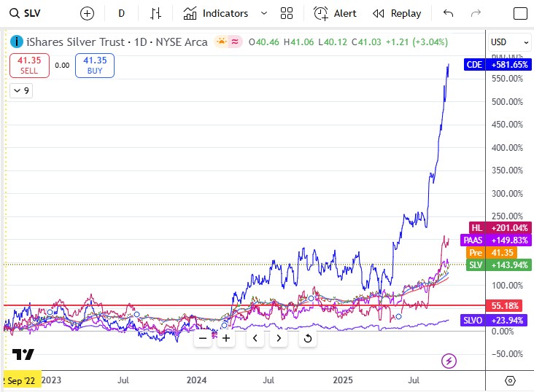Viewport: 534px width, 392px height.
Task: Zoom in chart with plus button
Action: [226, 338]
